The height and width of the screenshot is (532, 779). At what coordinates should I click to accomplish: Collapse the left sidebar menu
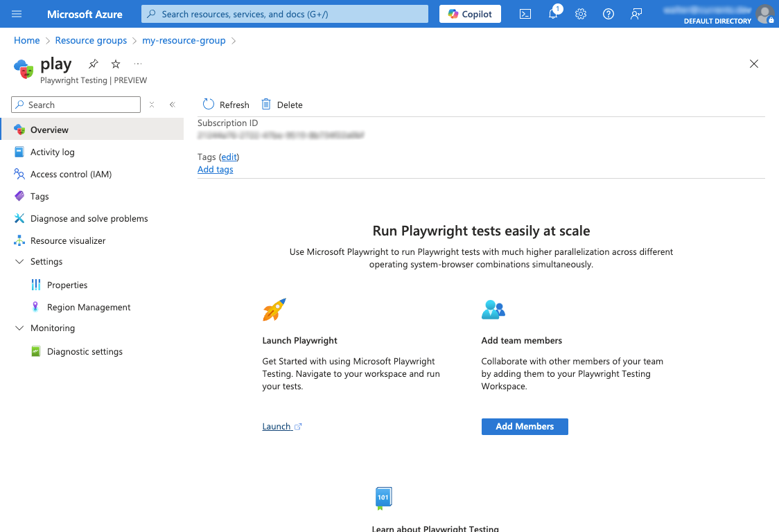click(x=173, y=105)
